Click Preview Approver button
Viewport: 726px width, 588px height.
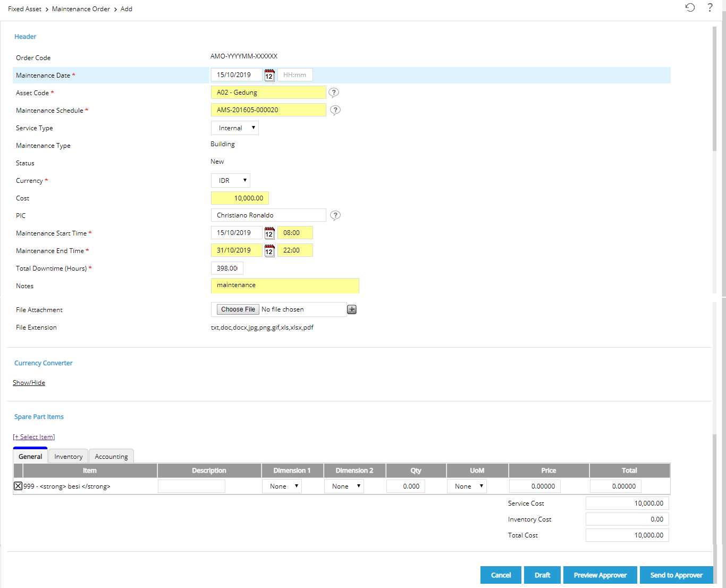point(600,575)
